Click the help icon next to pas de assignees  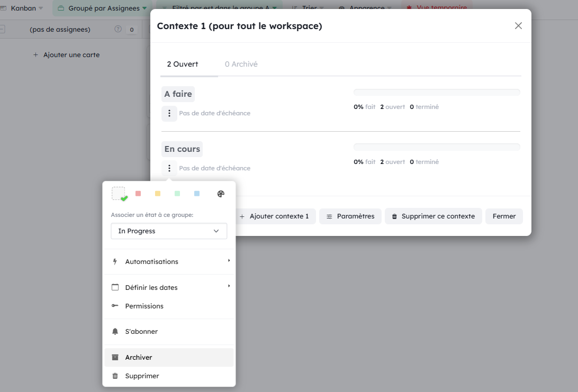[x=118, y=30]
